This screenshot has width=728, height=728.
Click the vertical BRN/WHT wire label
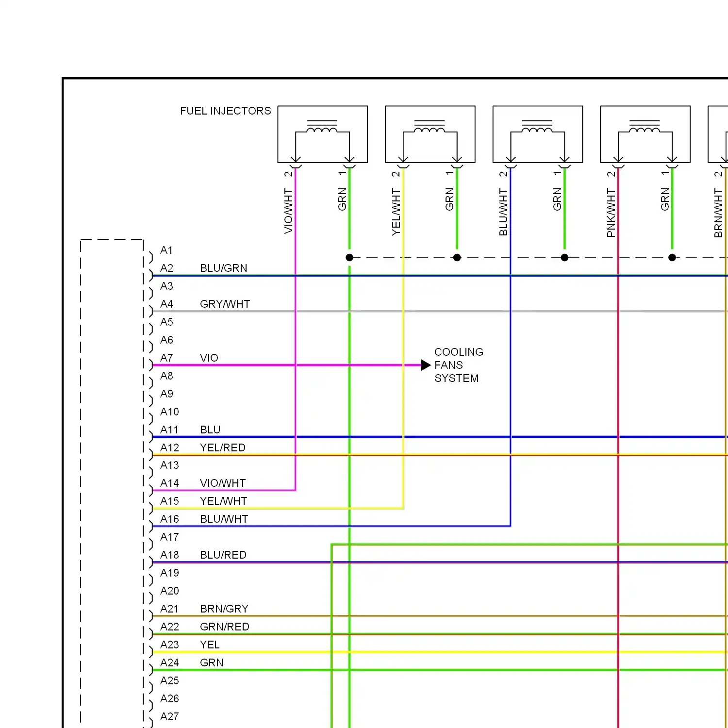(x=718, y=213)
